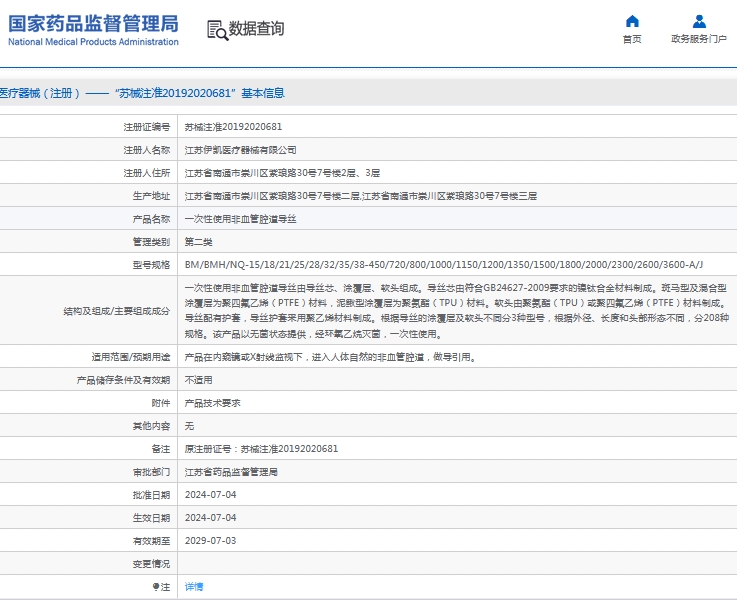
Task: Select registration number value 苏械注准20192020681
Action: (233, 127)
